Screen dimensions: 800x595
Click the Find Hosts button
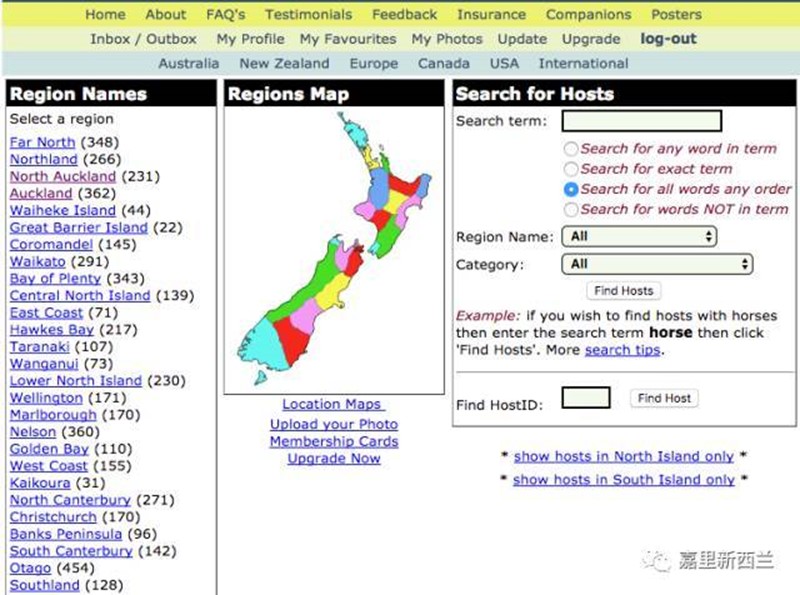pyautogui.click(x=623, y=291)
